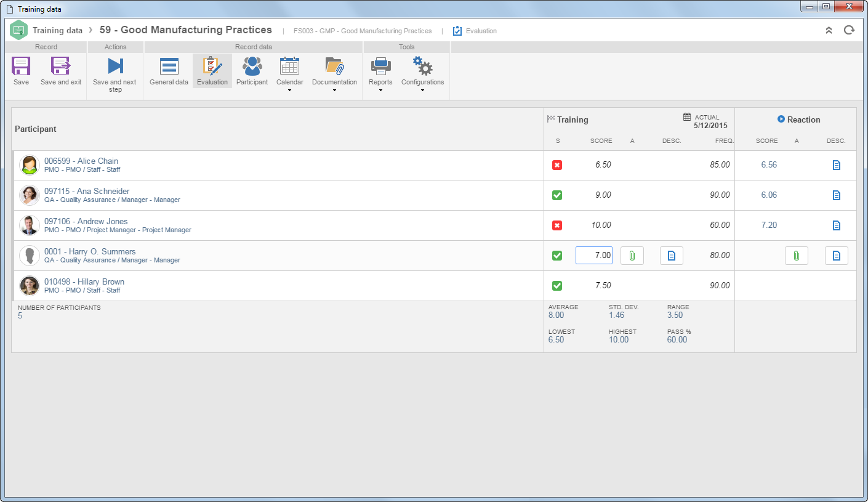Expand the Reports dropdown arrow
Viewport: 868px width, 502px height.
click(x=380, y=91)
